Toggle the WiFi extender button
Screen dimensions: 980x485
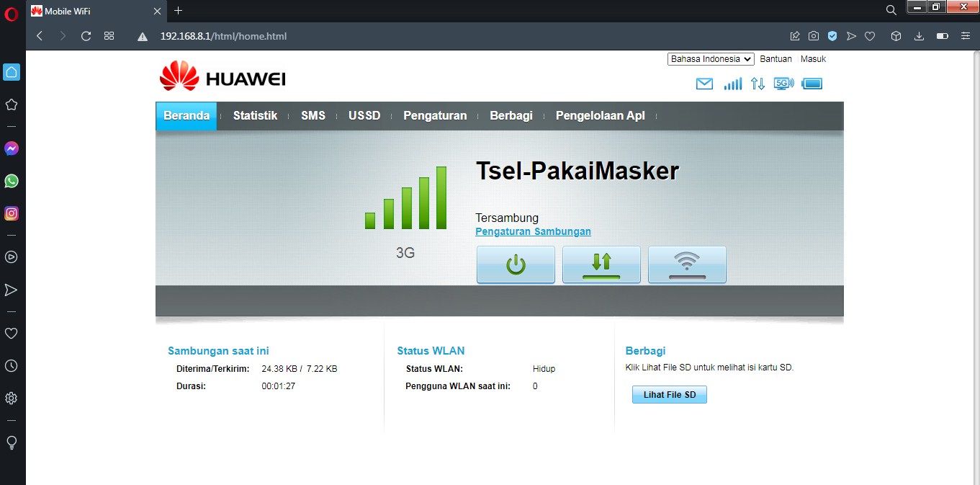click(687, 264)
